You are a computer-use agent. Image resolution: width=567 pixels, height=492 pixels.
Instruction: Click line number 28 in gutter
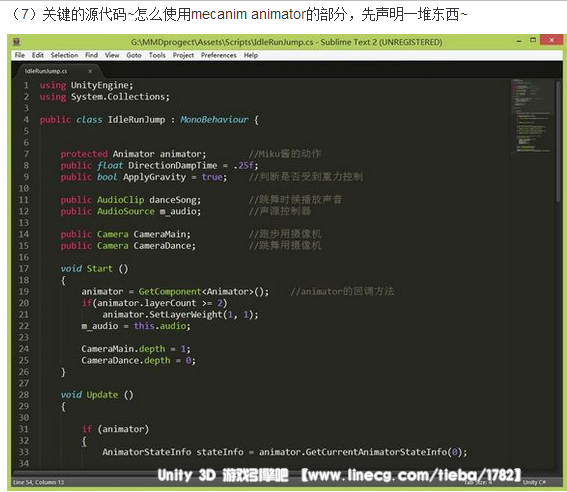click(x=24, y=395)
